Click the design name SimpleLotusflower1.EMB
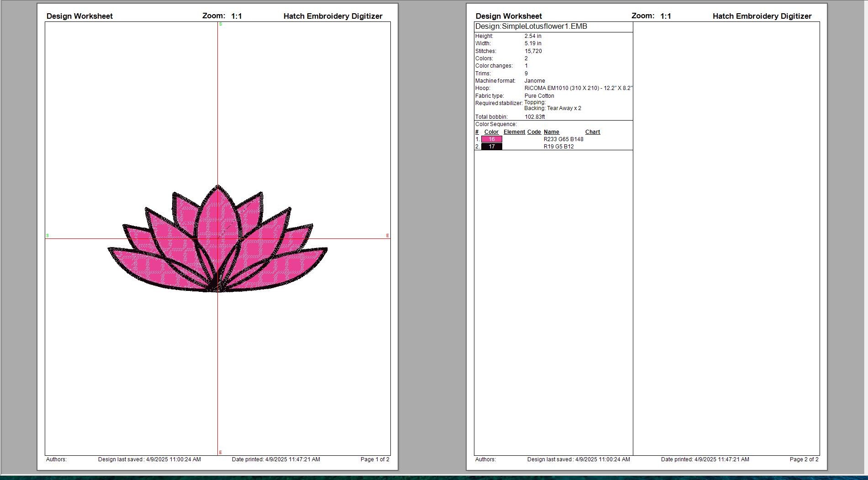Viewport: 868px width, 480px height. (x=544, y=26)
